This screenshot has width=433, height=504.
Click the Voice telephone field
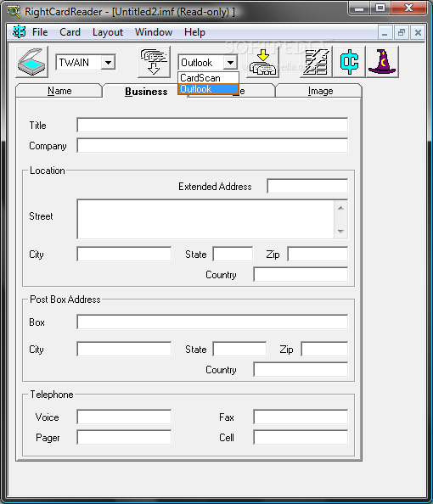[x=124, y=417]
